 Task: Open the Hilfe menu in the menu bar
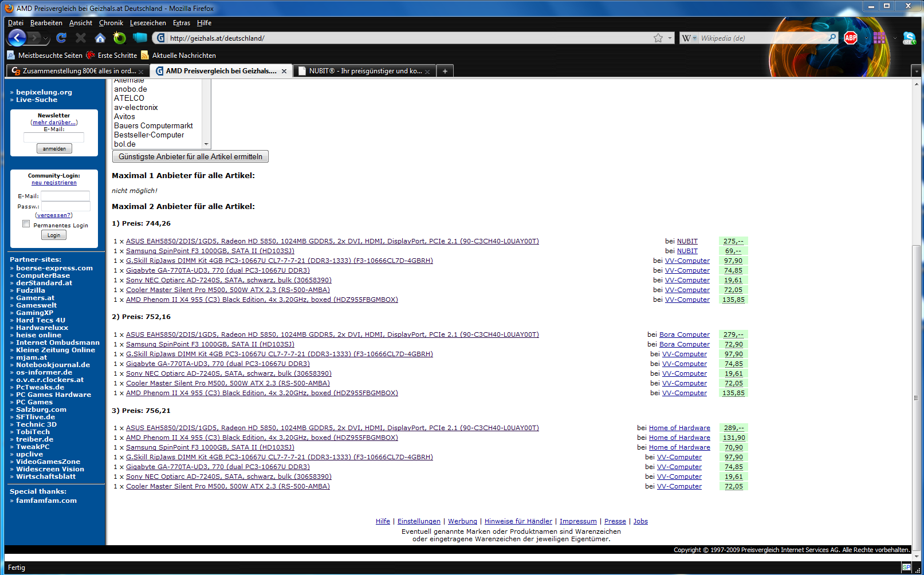tap(205, 23)
